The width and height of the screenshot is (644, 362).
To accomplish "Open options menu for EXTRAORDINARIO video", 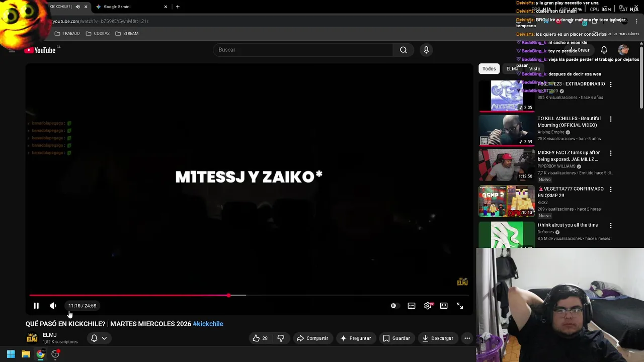I will click(611, 84).
